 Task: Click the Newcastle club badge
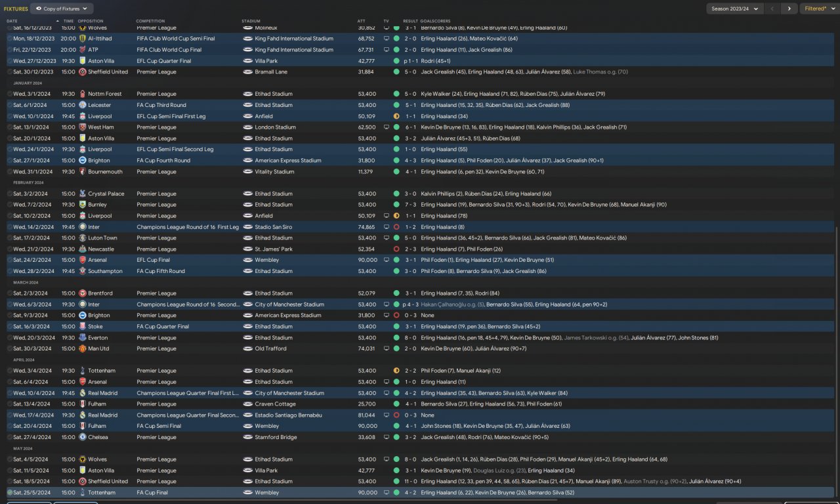[x=82, y=249]
